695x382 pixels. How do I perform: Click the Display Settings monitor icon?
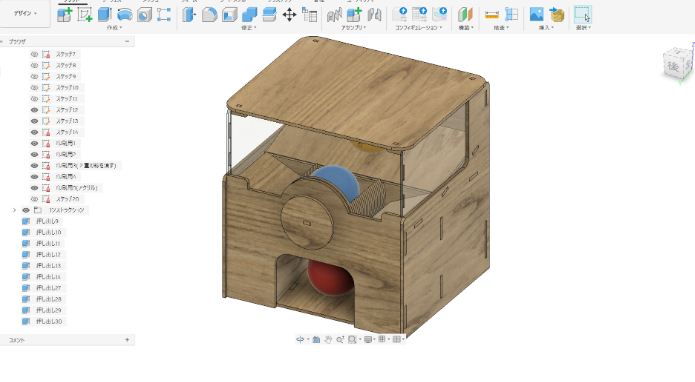pyautogui.click(x=368, y=339)
